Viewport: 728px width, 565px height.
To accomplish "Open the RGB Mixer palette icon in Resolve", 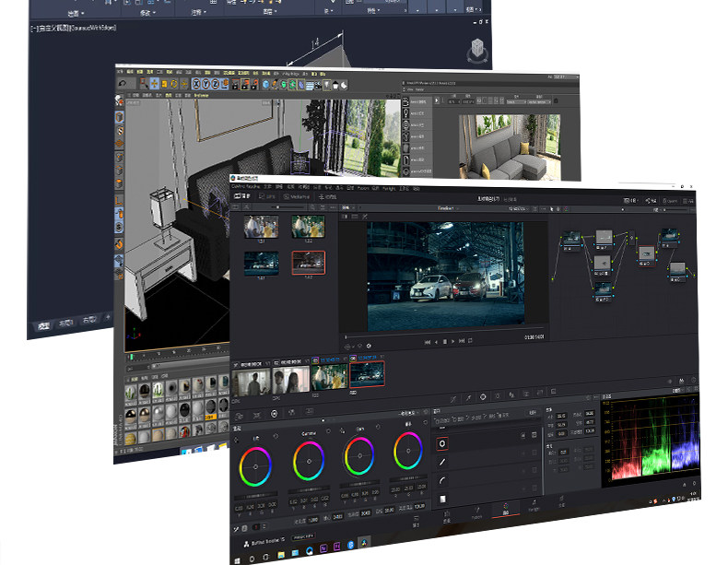I will [291, 412].
